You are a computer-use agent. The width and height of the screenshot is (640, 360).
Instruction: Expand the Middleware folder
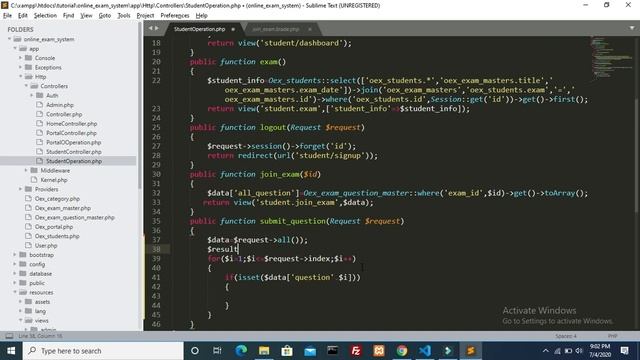[x=27, y=170]
